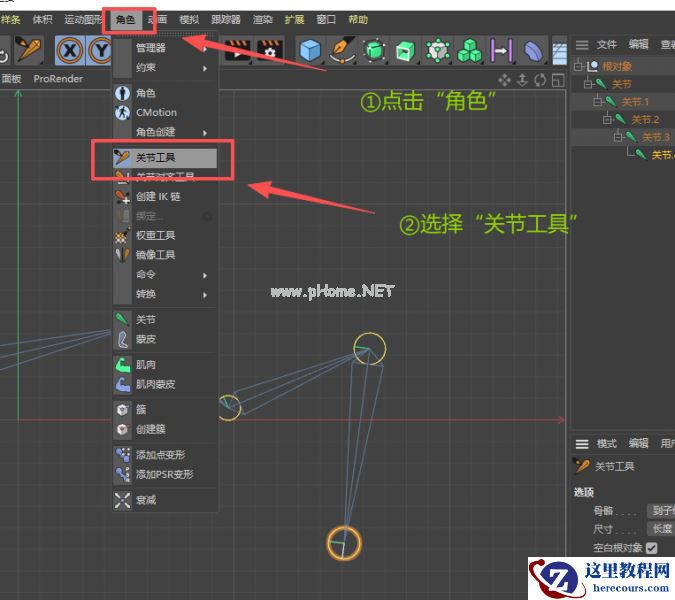Image resolution: width=675 pixels, height=600 pixels.
Task: Open the viewport ProRender menu
Action: click(58, 79)
